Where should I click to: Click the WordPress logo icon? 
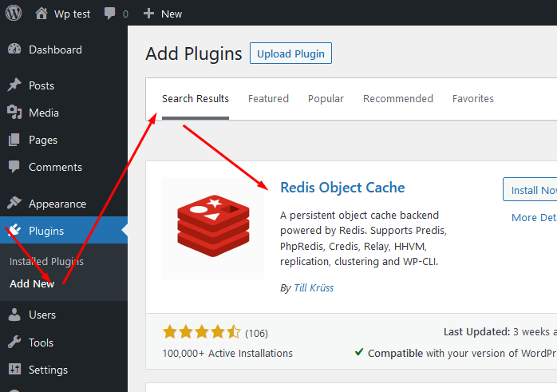(x=14, y=14)
